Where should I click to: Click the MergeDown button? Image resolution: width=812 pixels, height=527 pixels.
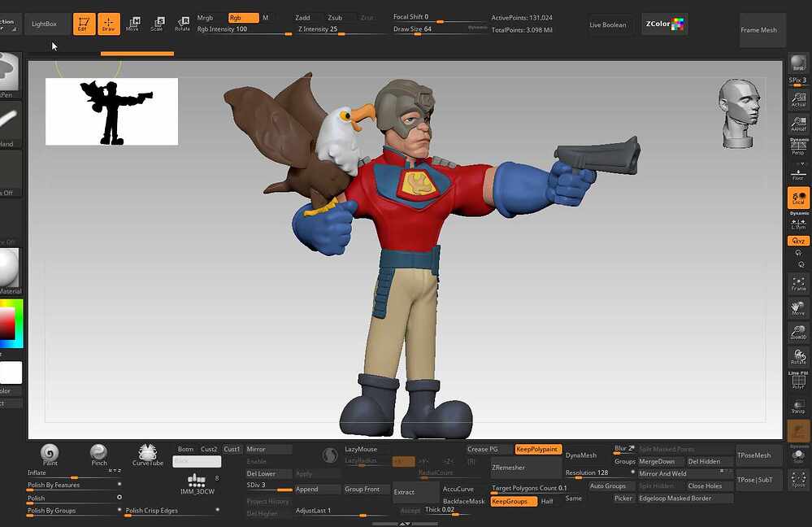660,461
